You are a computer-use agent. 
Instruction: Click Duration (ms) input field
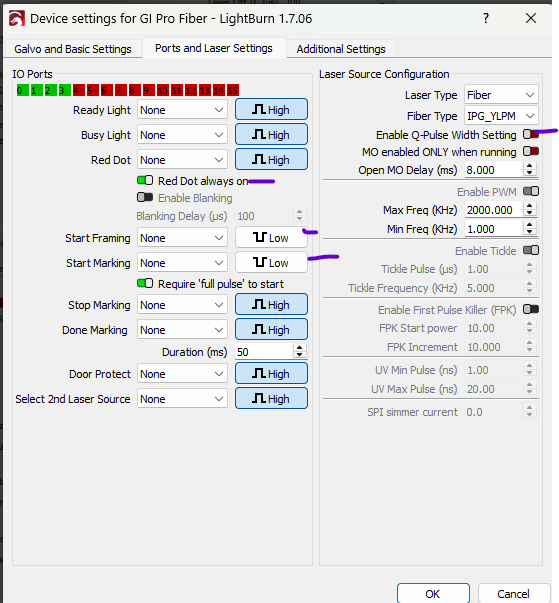click(x=265, y=352)
